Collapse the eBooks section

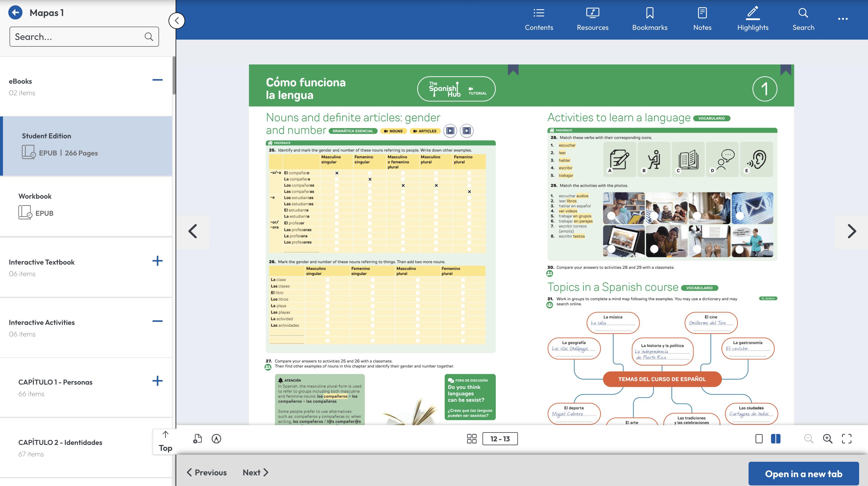(157, 80)
